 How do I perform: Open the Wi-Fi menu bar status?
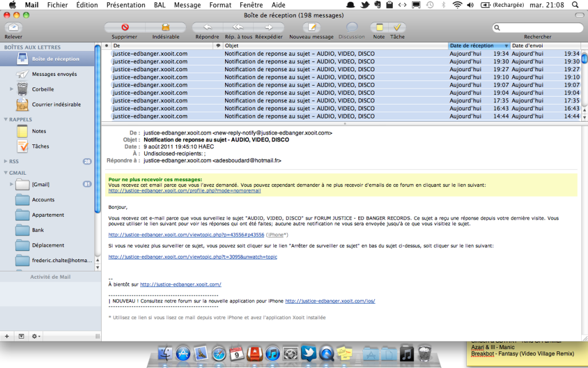coord(457,5)
